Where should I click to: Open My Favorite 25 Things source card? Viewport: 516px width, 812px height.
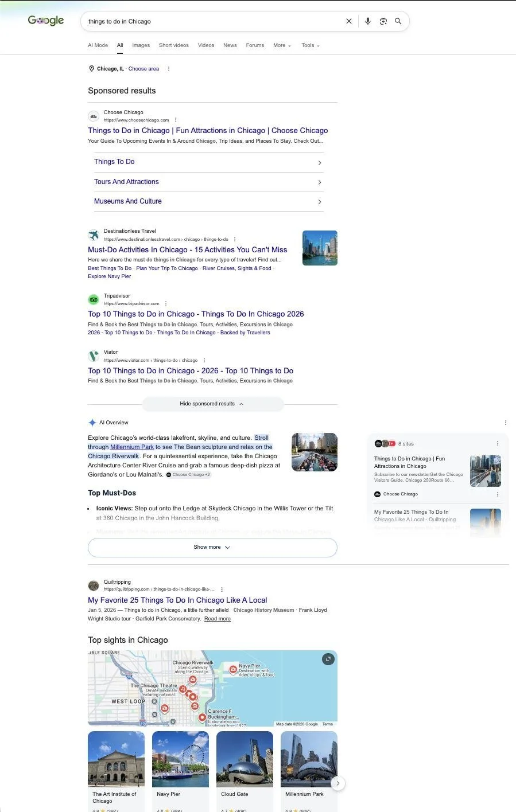[437, 522]
